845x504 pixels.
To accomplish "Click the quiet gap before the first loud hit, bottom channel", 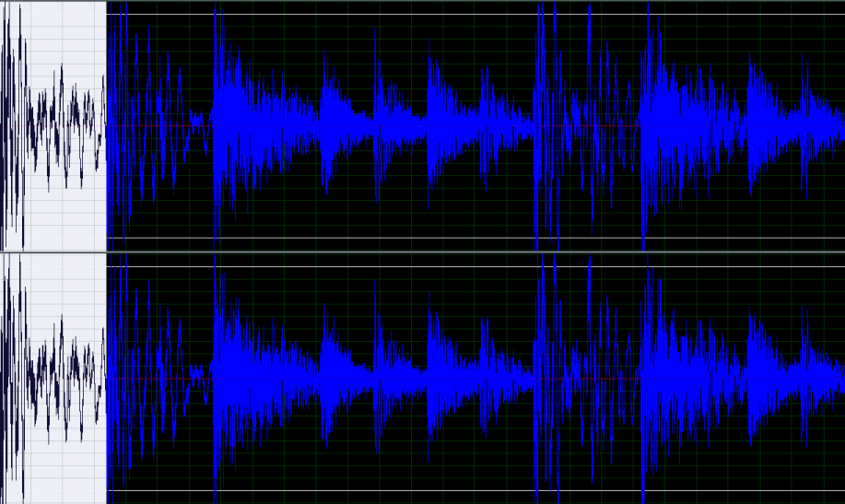I will pos(197,379).
